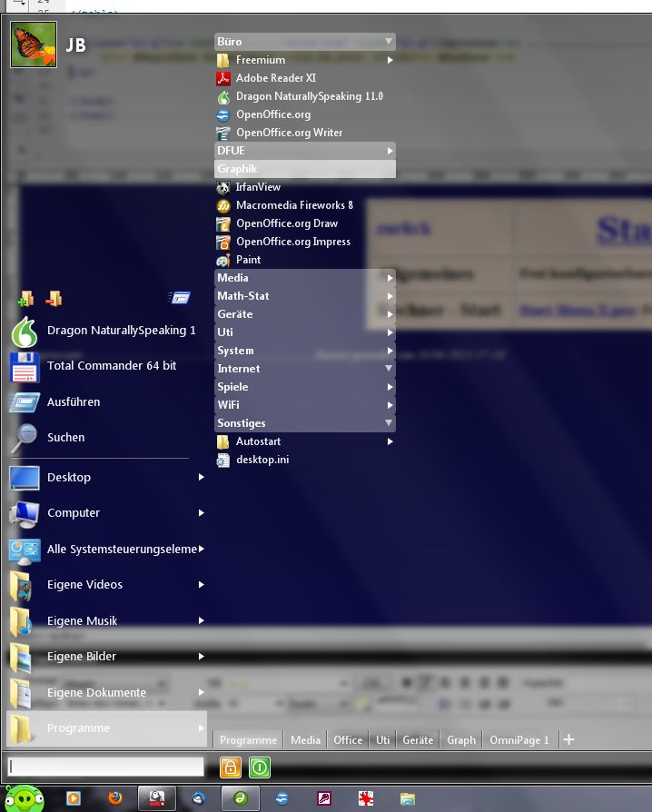Click the start menu search field
The height and width of the screenshot is (812, 652).
[x=105, y=767]
